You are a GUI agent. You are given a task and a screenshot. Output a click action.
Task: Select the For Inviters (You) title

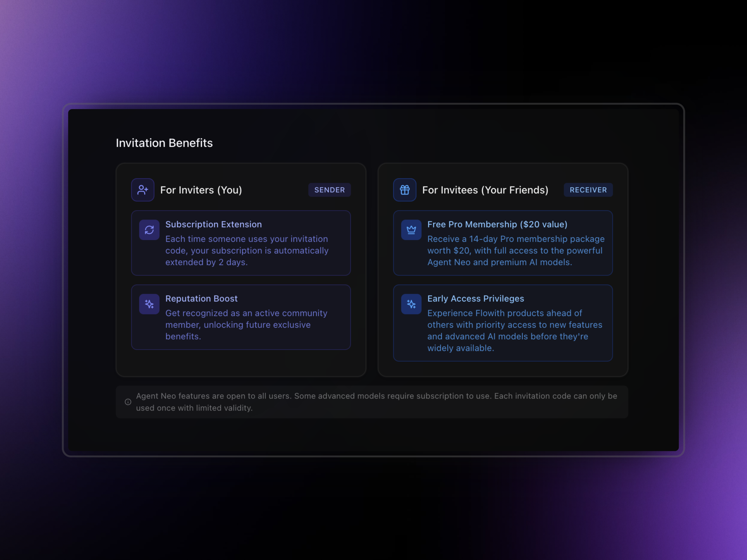[x=201, y=190]
